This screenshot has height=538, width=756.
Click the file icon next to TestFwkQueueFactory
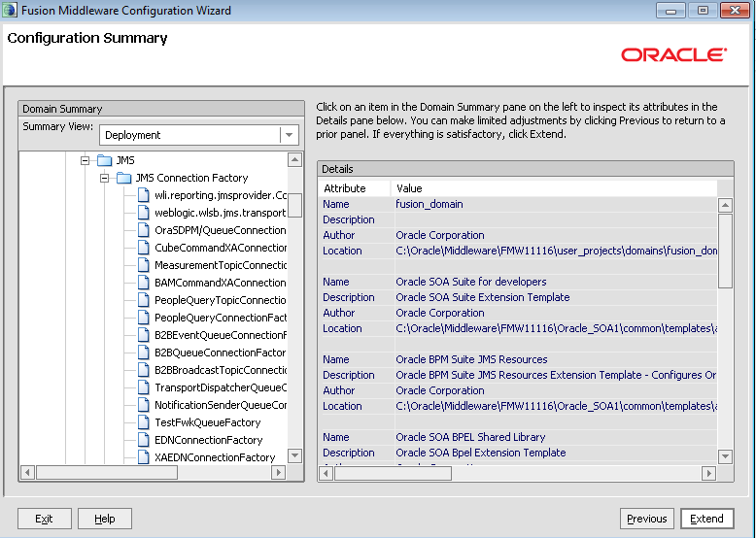tap(143, 422)
